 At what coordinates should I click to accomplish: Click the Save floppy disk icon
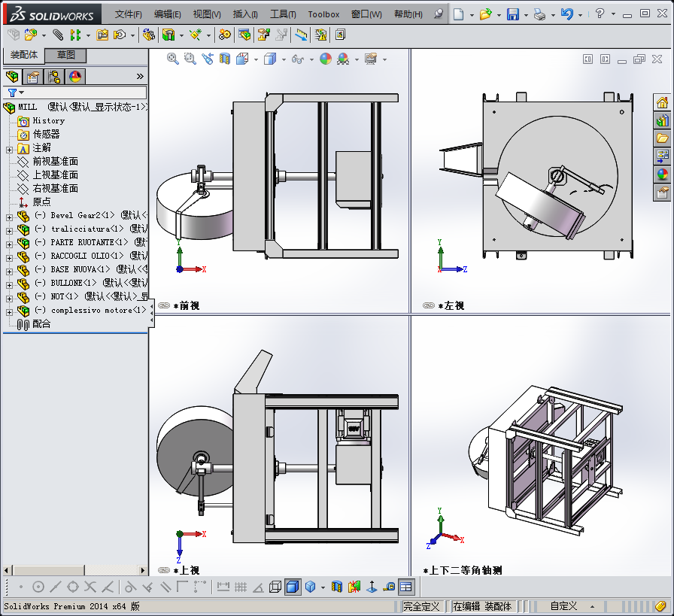coord(513,14)
